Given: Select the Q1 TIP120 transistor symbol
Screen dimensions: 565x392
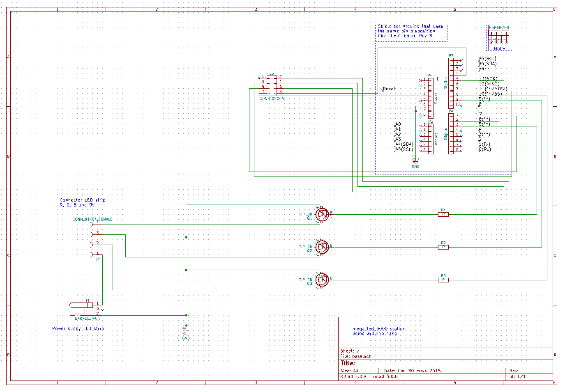Looking at the screenshot, I should coord(322,214).
